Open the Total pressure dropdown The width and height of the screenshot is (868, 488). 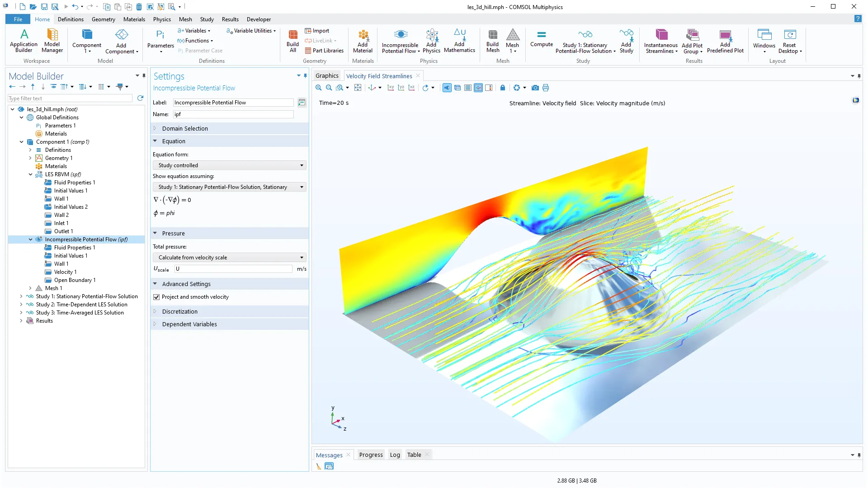(230, 258)
